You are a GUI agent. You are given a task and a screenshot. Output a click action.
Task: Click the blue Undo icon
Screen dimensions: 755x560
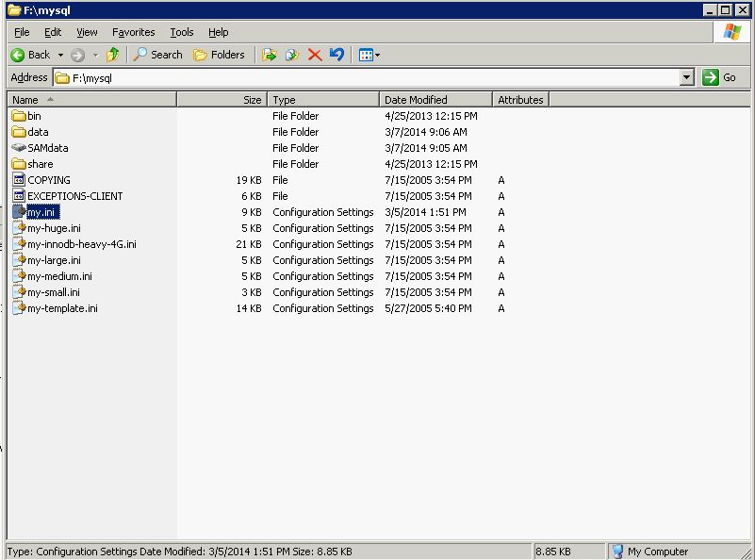tap(337, 55)
